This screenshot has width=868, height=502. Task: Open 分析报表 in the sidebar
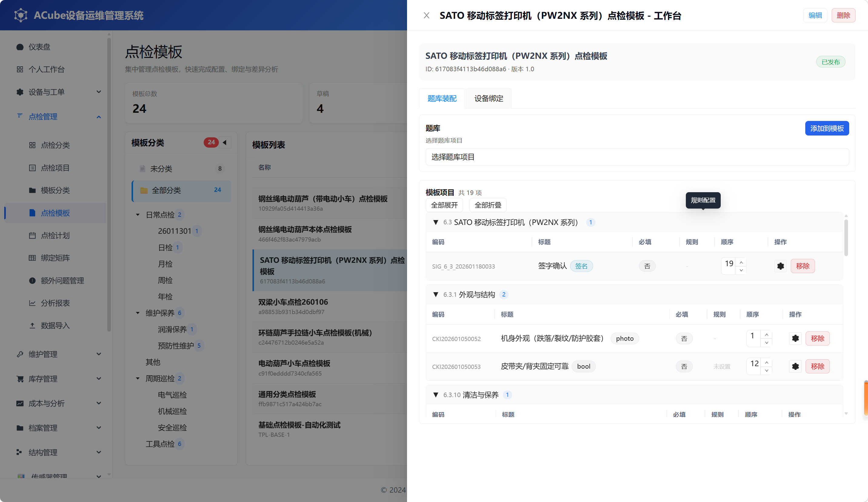(x=55, y=303)
